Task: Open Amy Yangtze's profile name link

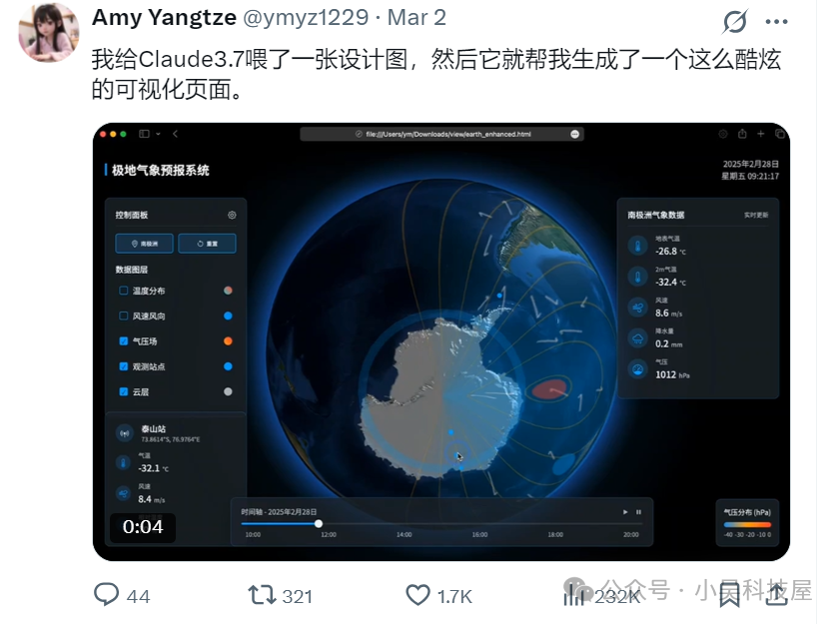Action: pyautogui.click(x=164, y=18)
